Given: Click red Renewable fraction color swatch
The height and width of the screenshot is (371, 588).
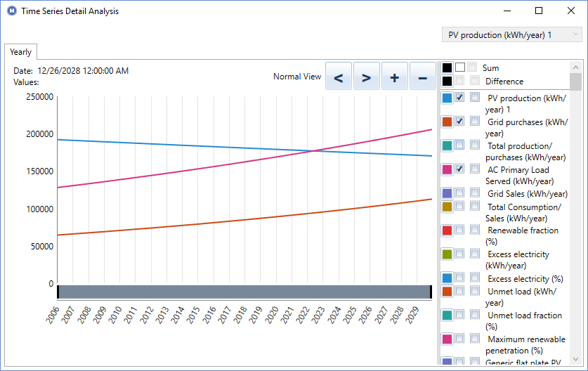Looking at the screenshot, I should tap(447, 230).
